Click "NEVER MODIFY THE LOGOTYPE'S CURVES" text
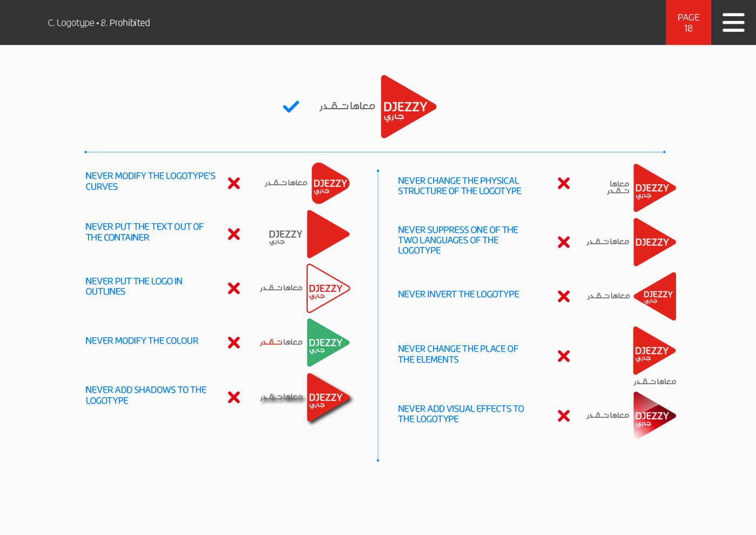 pos(150,181)
